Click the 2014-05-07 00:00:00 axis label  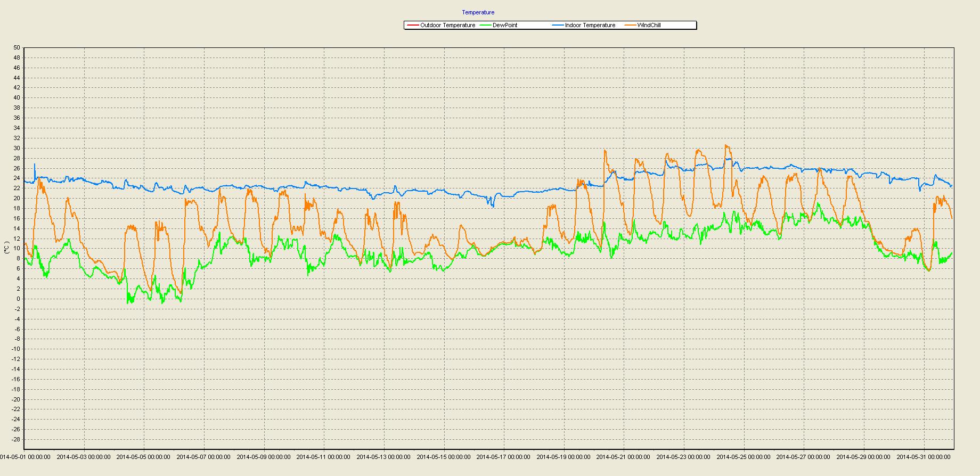coord(203,457)
